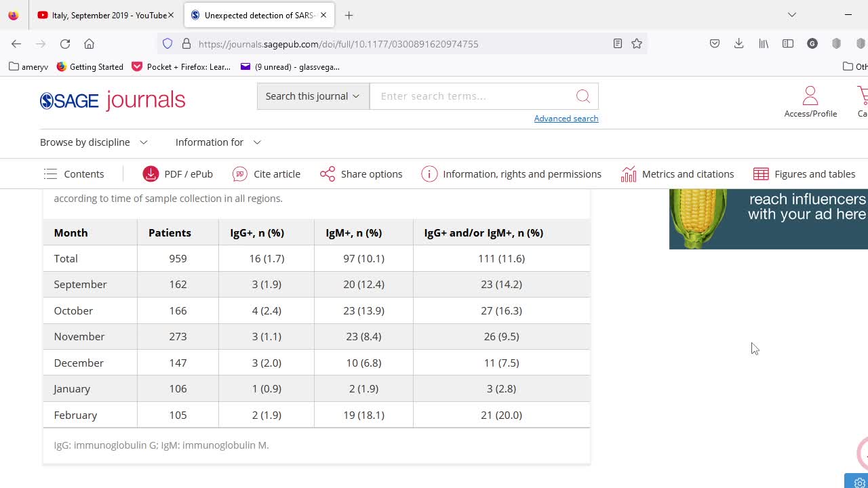Bookmark this page with star icon

637,43
